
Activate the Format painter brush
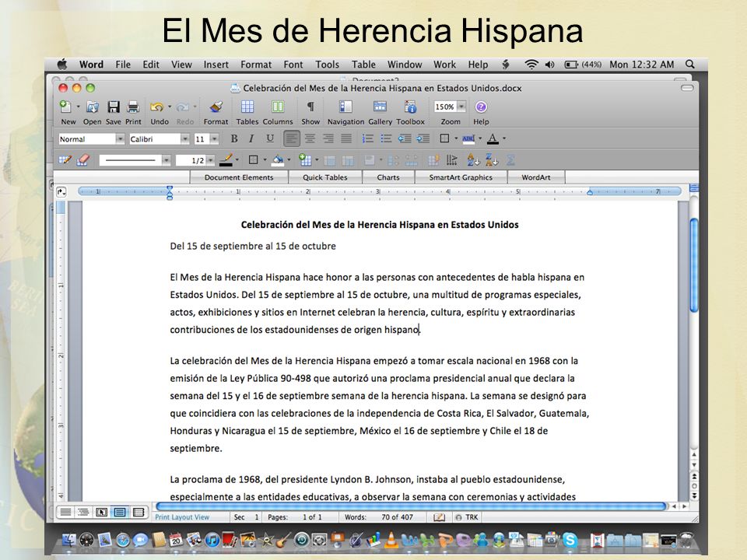[x=216, y=107]
